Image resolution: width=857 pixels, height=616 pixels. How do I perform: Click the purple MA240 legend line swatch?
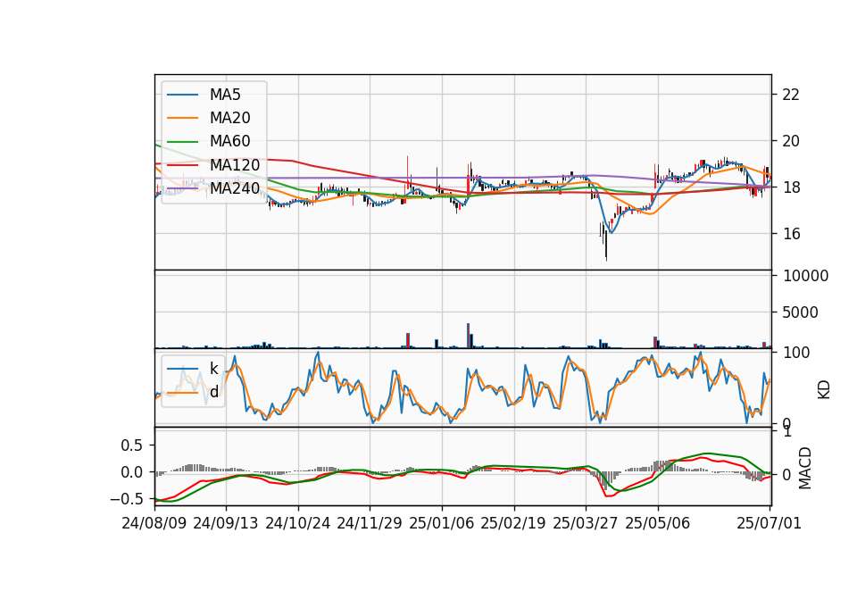pos(182,188)
